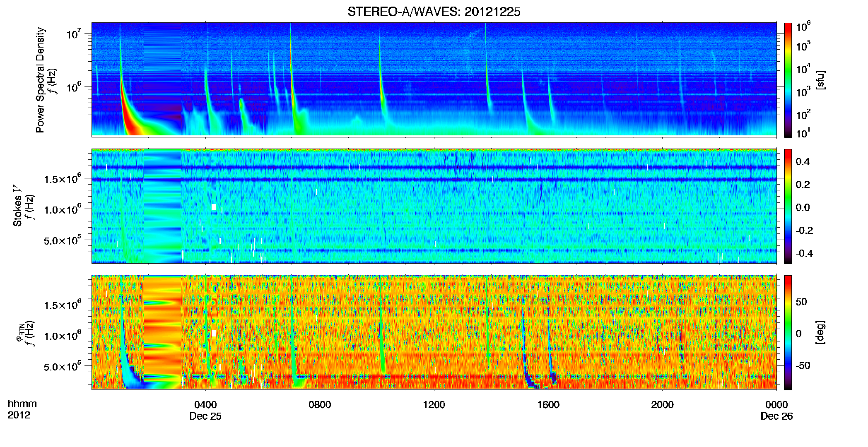Select the "Dec 25" date label
Viewport: 868px width, 447px height.
205,416
